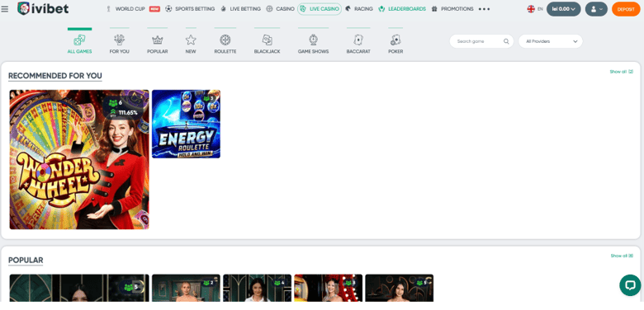
Task: Select the Roulette wheel icon
Action: [x=225, y=40]
